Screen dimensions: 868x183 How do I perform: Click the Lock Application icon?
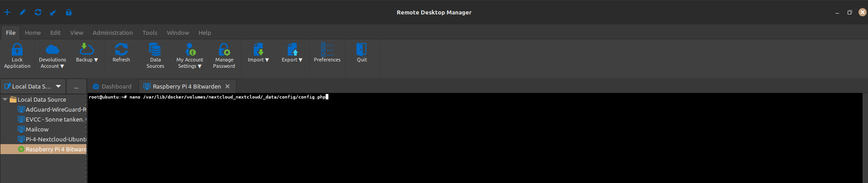[x=17, y=50]
